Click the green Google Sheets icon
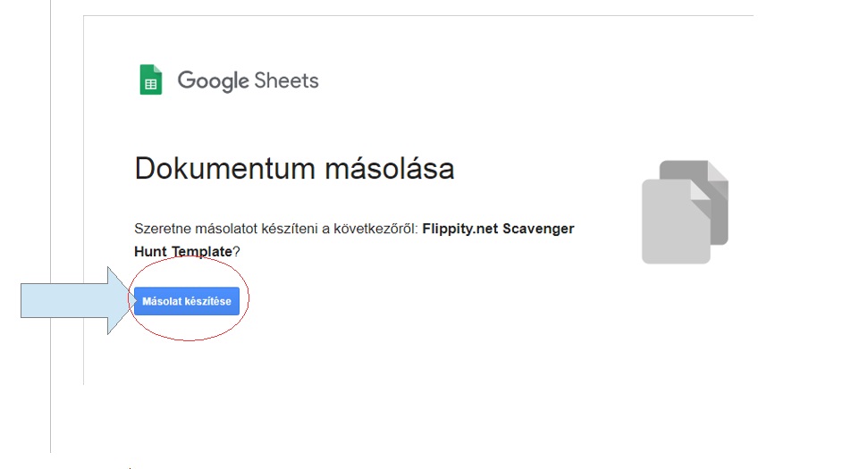Screen dimensions: 868x469 point(150,80)
